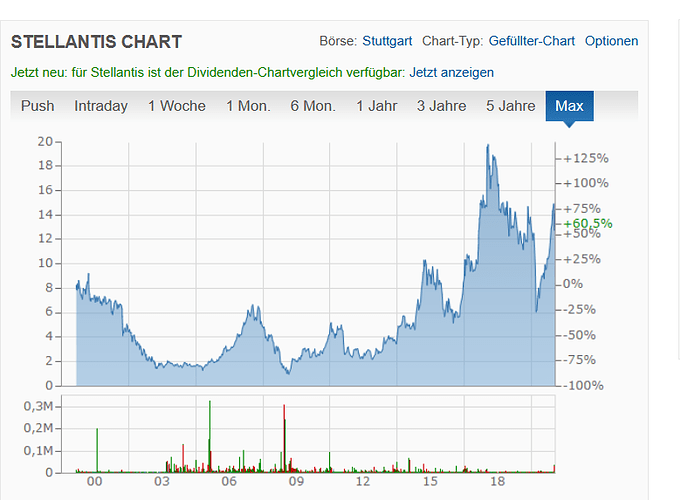Open chart Optionen
This screenshot has height=500, width=680.
[x=611, y=41]
